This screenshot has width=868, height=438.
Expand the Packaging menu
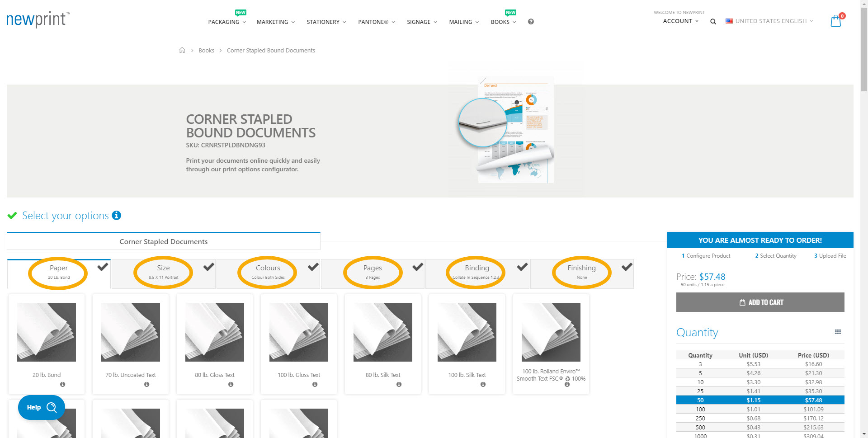(227, 22)
